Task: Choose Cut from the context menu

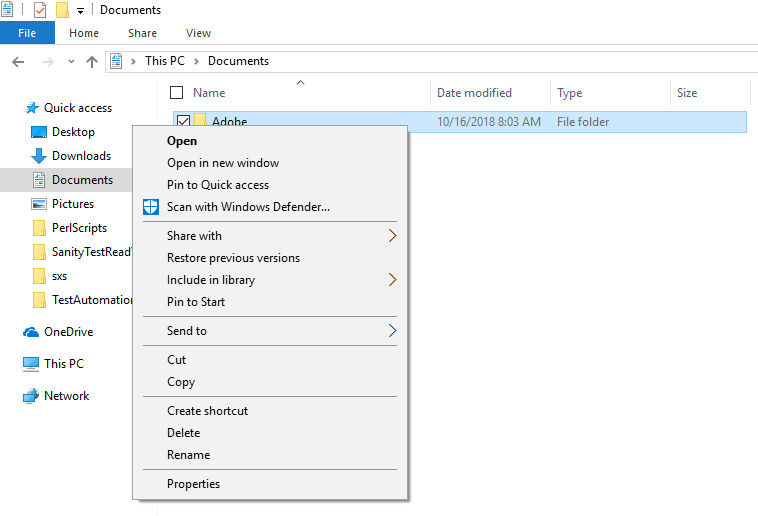Action: pos(176,360)
